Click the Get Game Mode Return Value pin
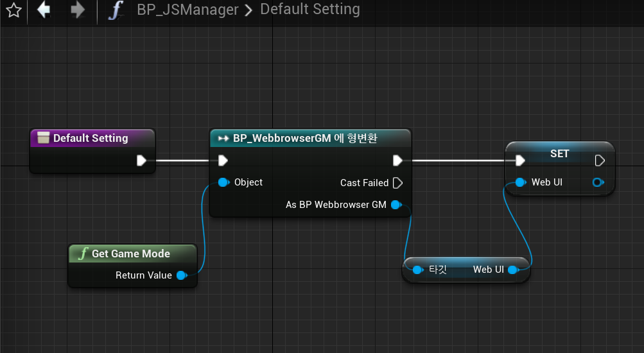This screenshot has width=644, height=353. [x=181, y=275]
